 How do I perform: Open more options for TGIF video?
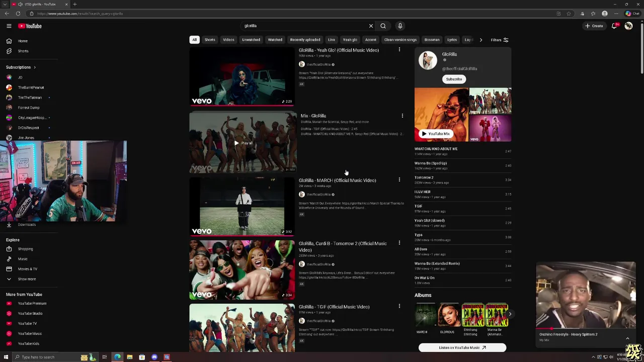pyautogui.click(x=399, y=306)
